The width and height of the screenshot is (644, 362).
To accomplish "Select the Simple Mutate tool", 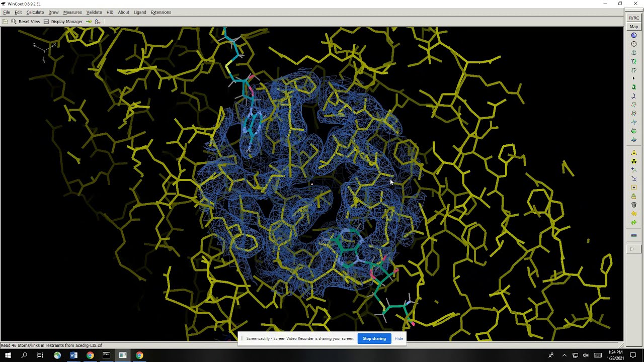I will tap(634, 161).
